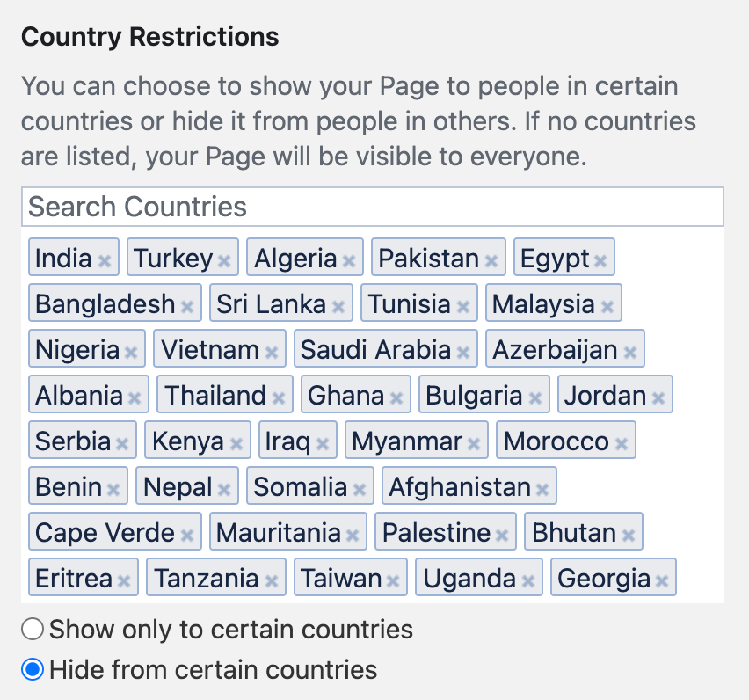This screenshot has width=749, height=700.
Task: Click the x on Morocco tag
Action: 622,443
